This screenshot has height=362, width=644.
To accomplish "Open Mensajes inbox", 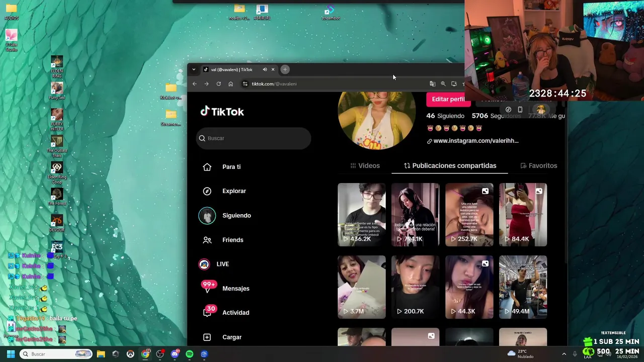I will (235, 289).
